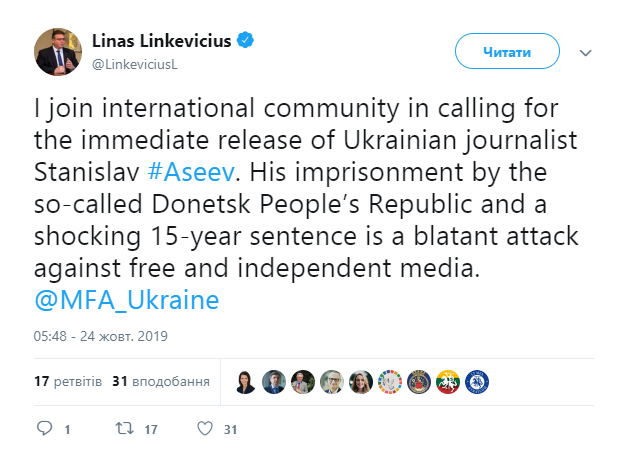This screenshot has width=625, height=469.
Task: Click the first liker avatar with dark hair
Action: [246, 381]
